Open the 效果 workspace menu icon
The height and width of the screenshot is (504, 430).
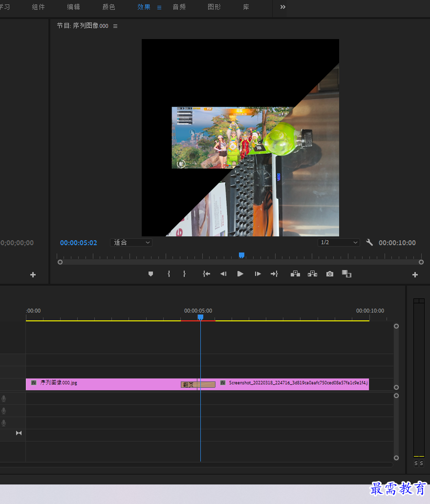159,7
